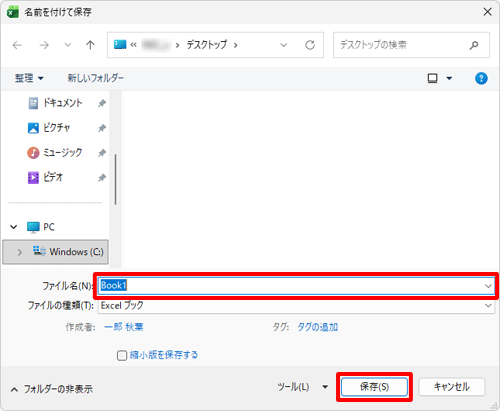Click the Back navigation arrow

(x=17, y=45)
